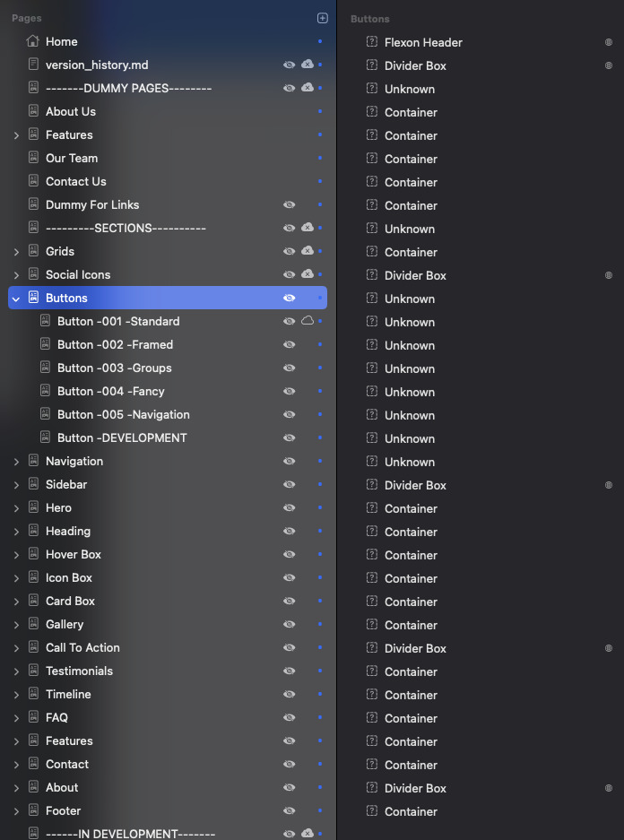
Task: Click the marker icon right of Flexon Header
Action: (x=609, y=42)
